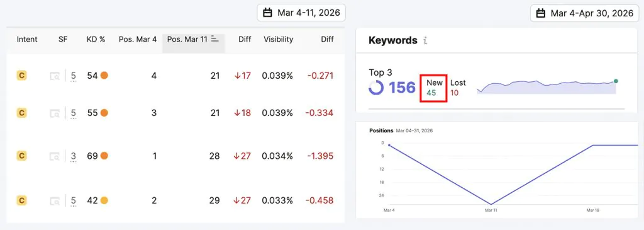Click position 1 in Pos. Mar 4 column

155,156
